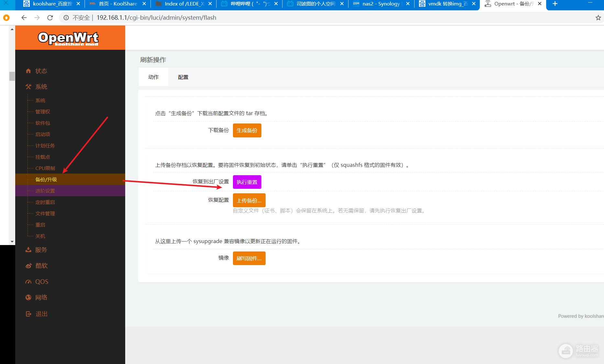This screenshot has width=604, height=364.
Task: Switch to the 配置 tab
Action: pos(183,77)
